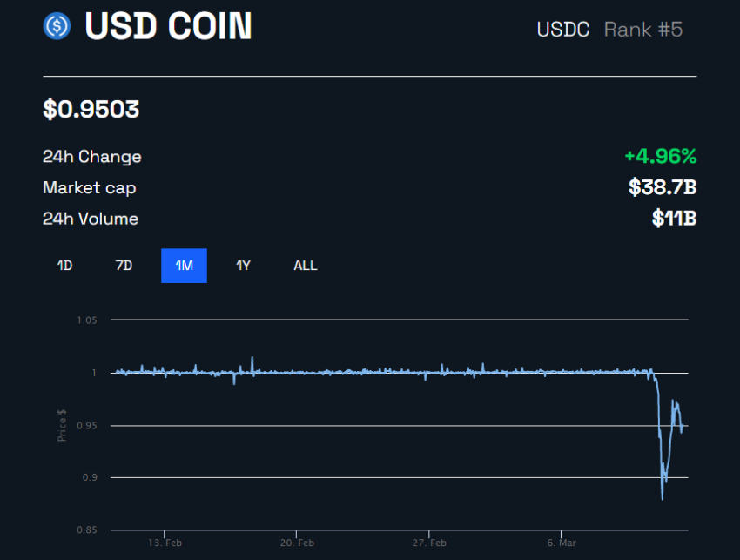Click the Rank #5 label

pyautogui.click(x=643, y=30)
